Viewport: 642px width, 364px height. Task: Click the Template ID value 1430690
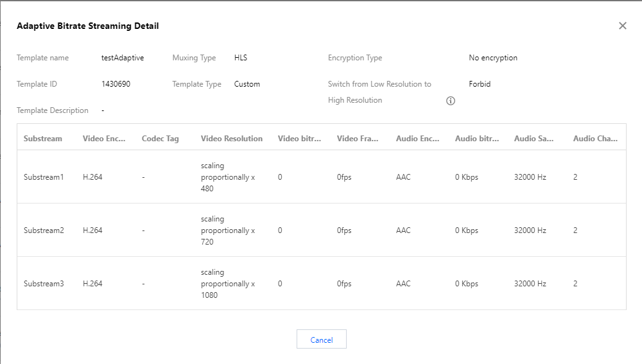(x=116, y=84)
